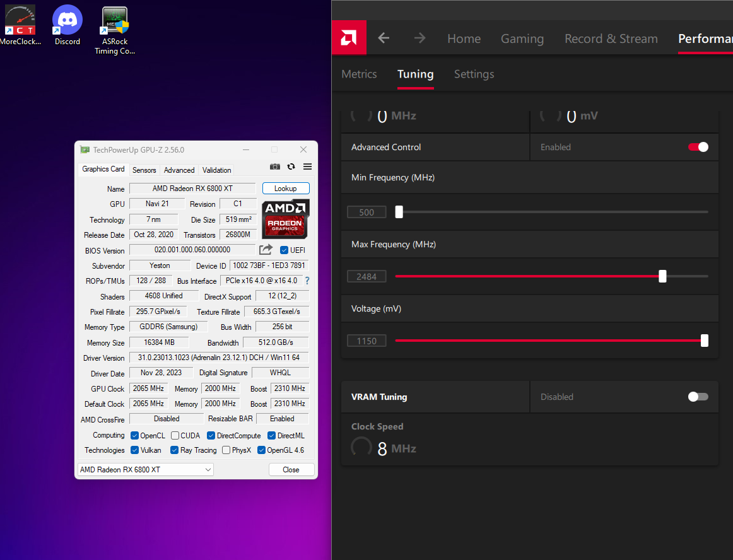Viewport: 733px width, 560px height.
Task: Click the Bandwidth value 512.0 GB/s
Action: [276, 342]
